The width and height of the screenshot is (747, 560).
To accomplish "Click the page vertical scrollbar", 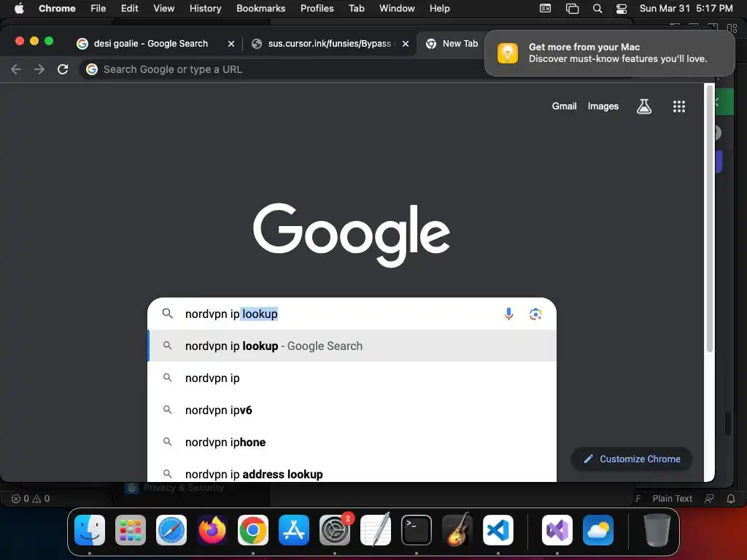I will [x=709, y=219].
